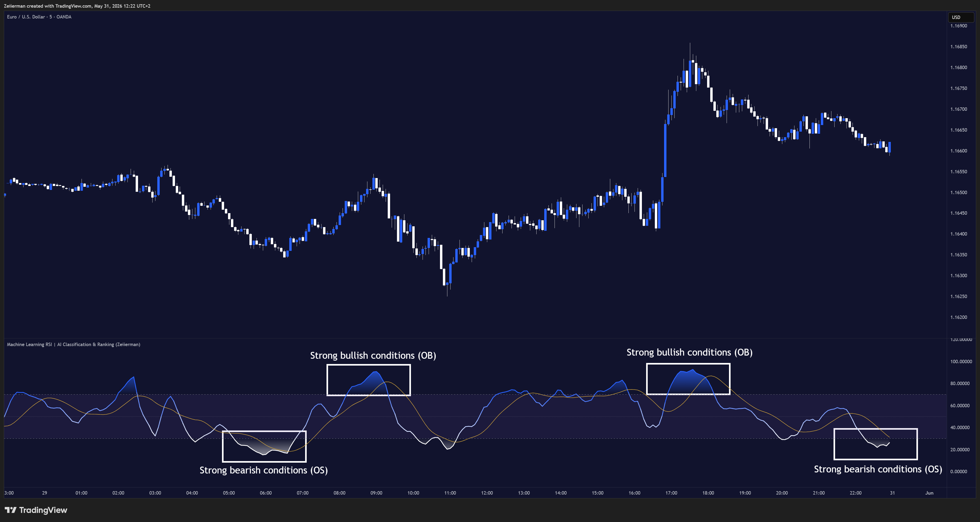Click the 02:00 time axis label
Viewport: 980px width, 522px height.
(118, 493)
